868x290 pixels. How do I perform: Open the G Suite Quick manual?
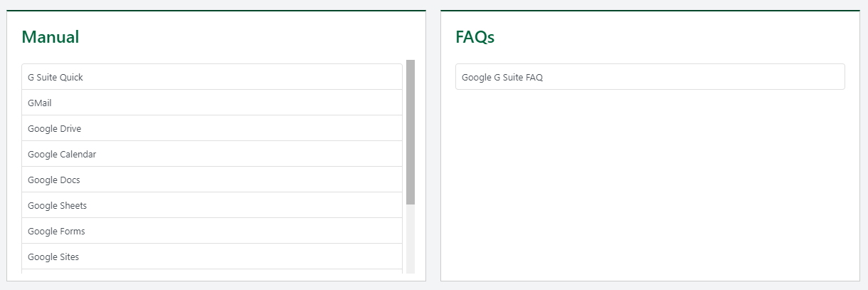55,77
